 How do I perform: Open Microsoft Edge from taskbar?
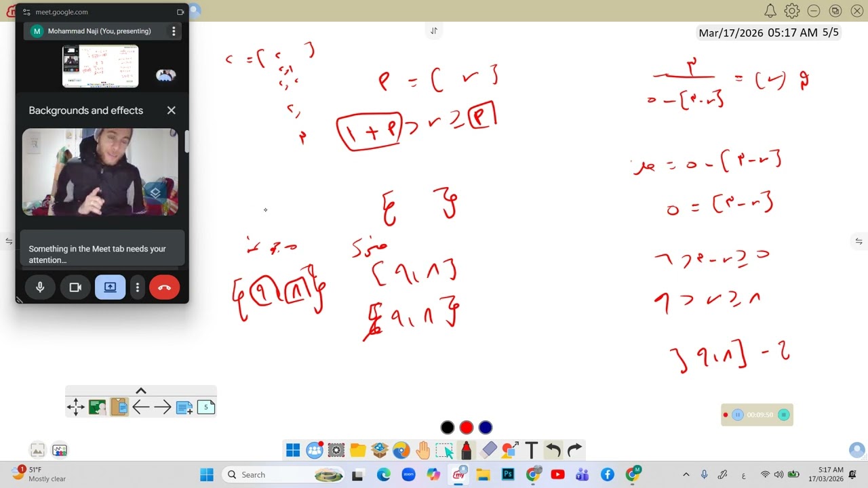pos(384,474)
